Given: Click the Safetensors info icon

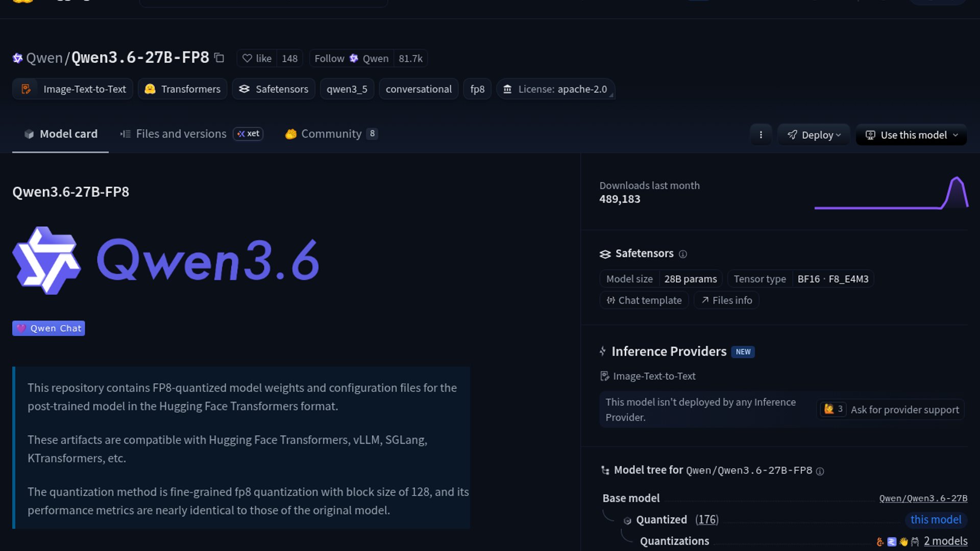Looking at the screenshot, I should click(682, 254).
